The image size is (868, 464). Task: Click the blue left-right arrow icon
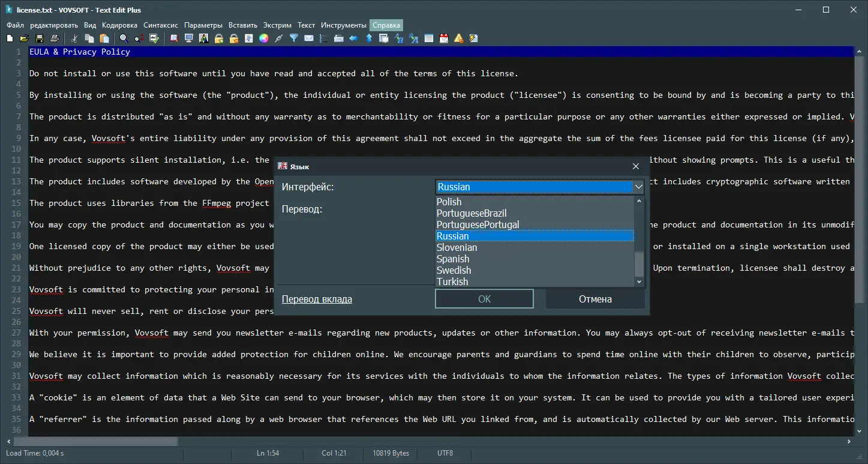click(x=354, y=38)
